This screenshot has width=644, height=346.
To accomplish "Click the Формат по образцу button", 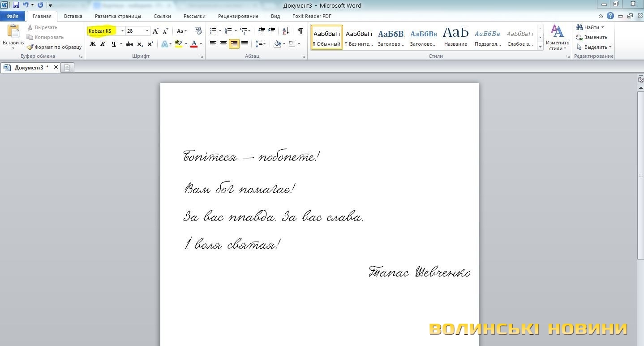I will 54,47.
